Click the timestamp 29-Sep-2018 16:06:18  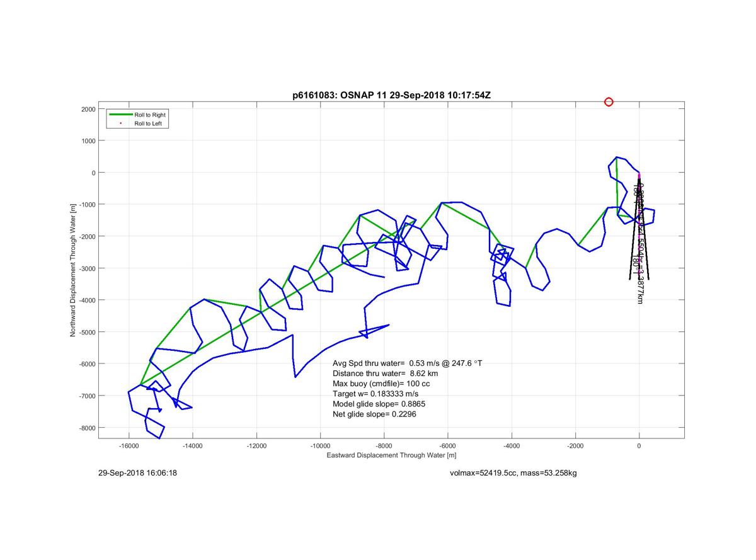point(137,473)
